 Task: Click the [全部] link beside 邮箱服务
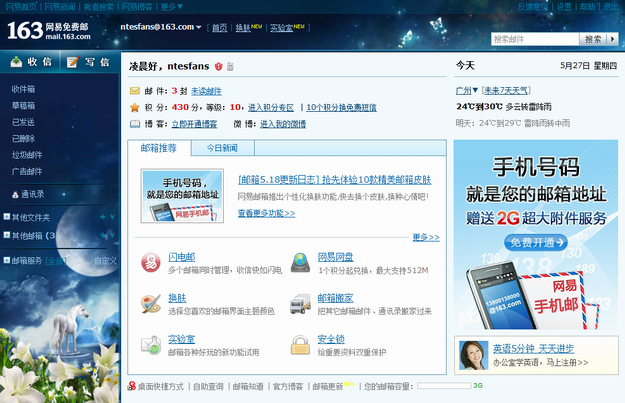click(55, 261)
